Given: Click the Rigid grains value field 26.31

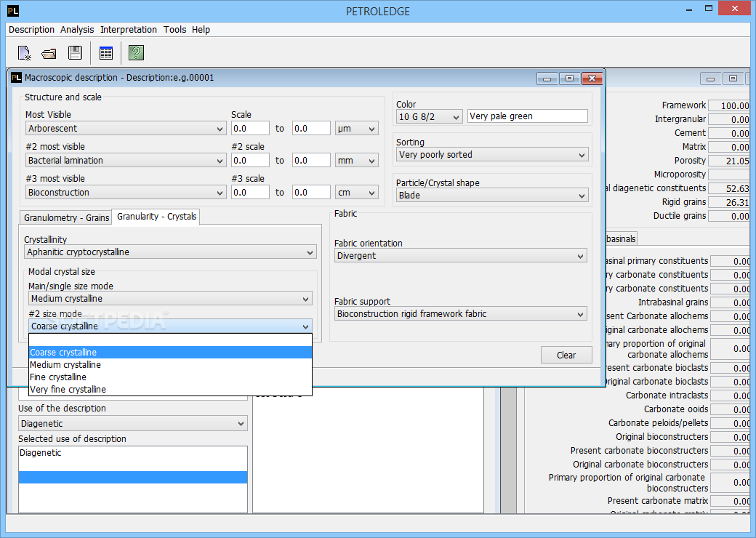Looking at the screenshot, I should click(729, 202).
